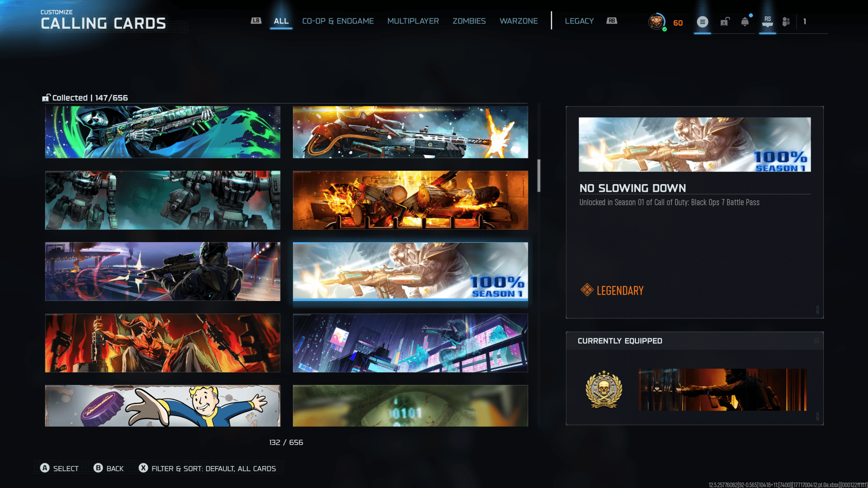Viewport: 868px width, 488px height.
Task: Open the notifications bell
Action: point(745,22)
